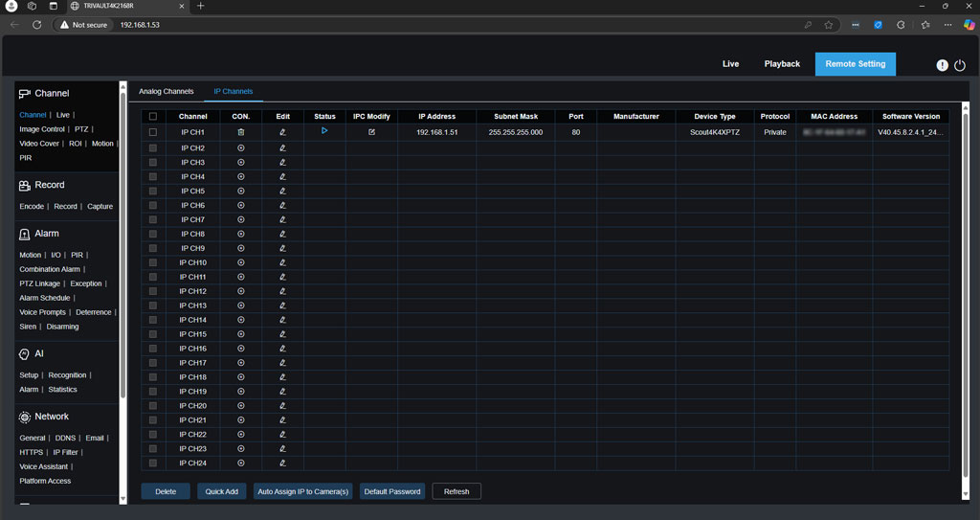Click Auto Assign IP to Camera(s) button
The width and height of the screenshot is (980, 520).
[x=302, y=491]
